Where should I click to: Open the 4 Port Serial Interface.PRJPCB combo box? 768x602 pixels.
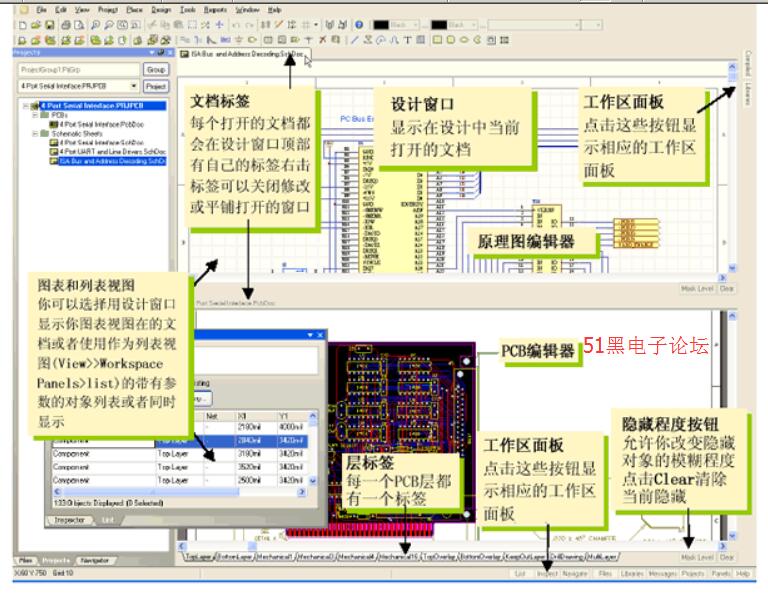pos(78,86)
